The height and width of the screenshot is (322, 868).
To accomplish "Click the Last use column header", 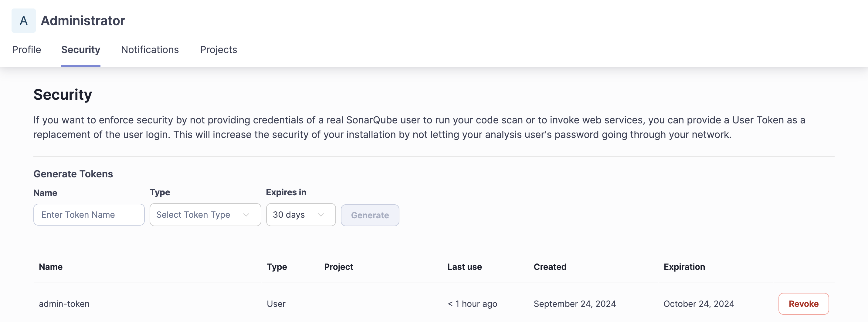I will (x=464, y=267).
